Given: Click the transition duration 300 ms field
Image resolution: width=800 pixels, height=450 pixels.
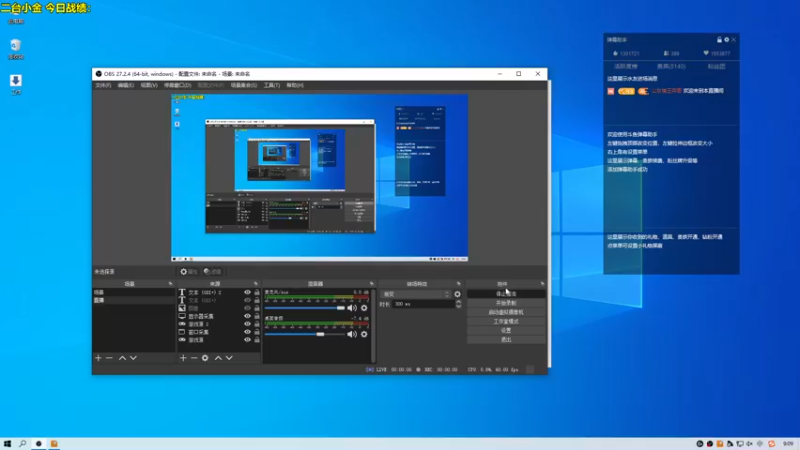Looking at the screenshot, I should (x=423, y=304).
